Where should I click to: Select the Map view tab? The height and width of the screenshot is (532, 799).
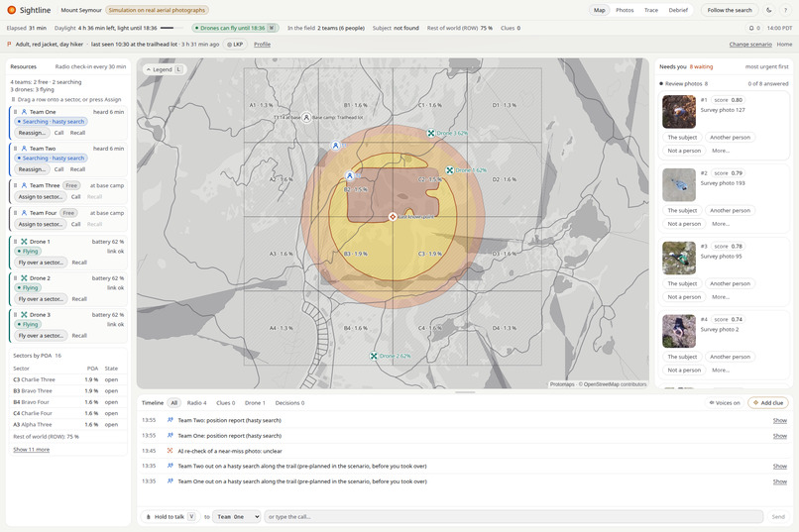[x=599, y=10]
